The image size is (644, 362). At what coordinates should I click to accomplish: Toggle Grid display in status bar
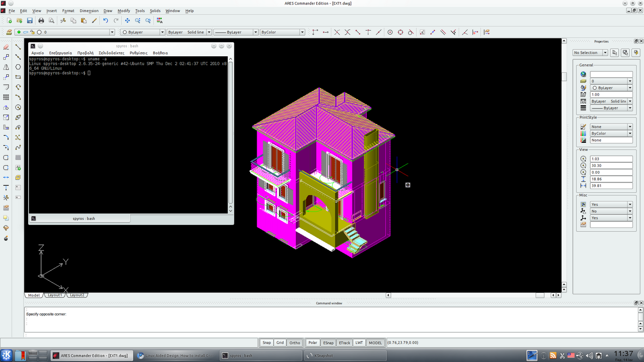pyautogui.click(x=280, y=343)
